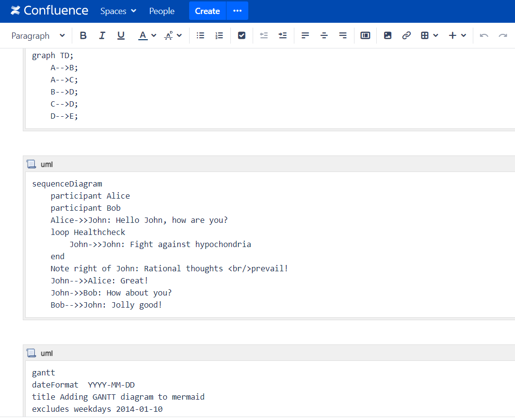The width and height of the screenshot is (515, 420).
Task: Undo the last change
Action: (x=484, y=35)
